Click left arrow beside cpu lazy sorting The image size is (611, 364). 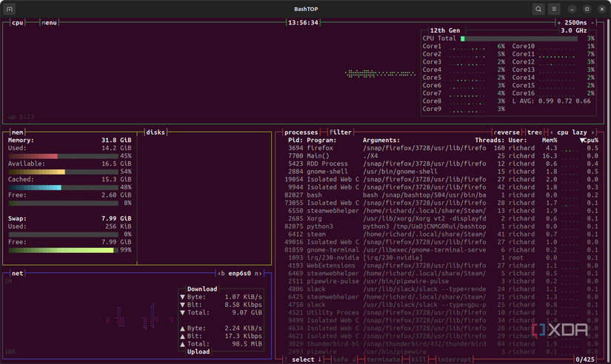tap(552, 132)
